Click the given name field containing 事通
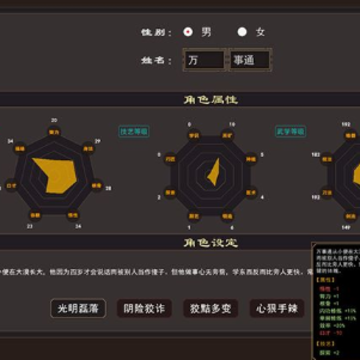 tap(250, 60)
